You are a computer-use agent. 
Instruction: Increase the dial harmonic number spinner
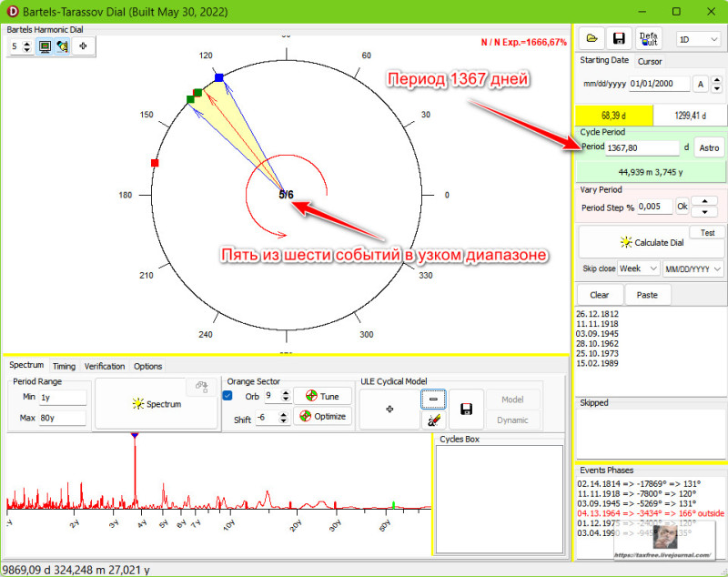[27, 44]
